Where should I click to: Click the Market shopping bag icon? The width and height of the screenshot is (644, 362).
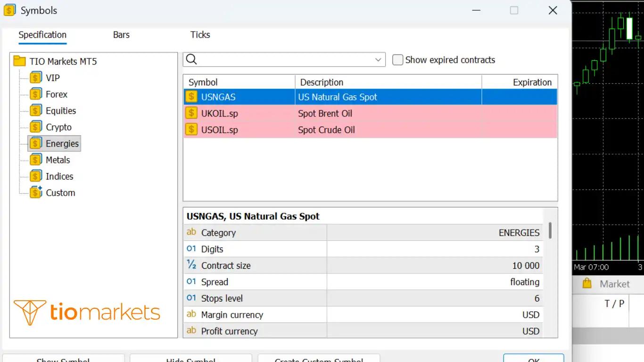coord(587,284)
